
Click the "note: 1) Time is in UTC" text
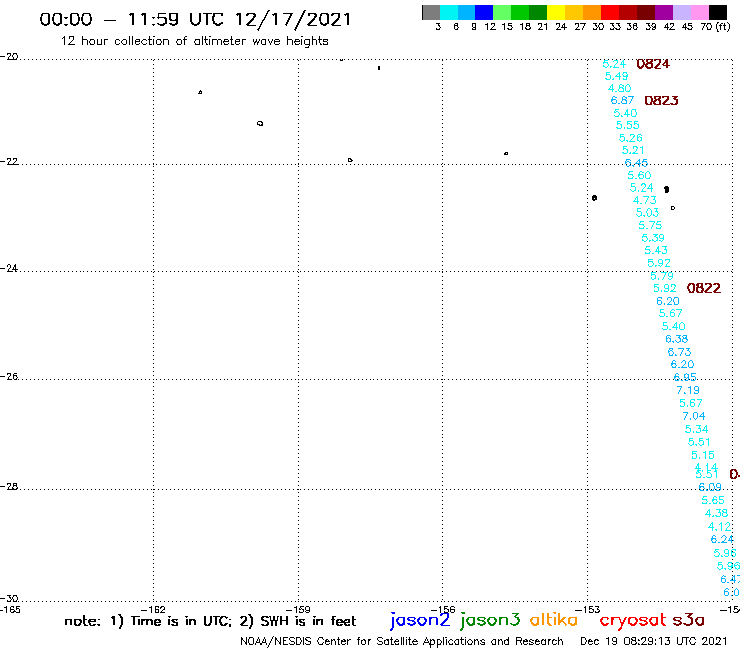tap(148, 621)
